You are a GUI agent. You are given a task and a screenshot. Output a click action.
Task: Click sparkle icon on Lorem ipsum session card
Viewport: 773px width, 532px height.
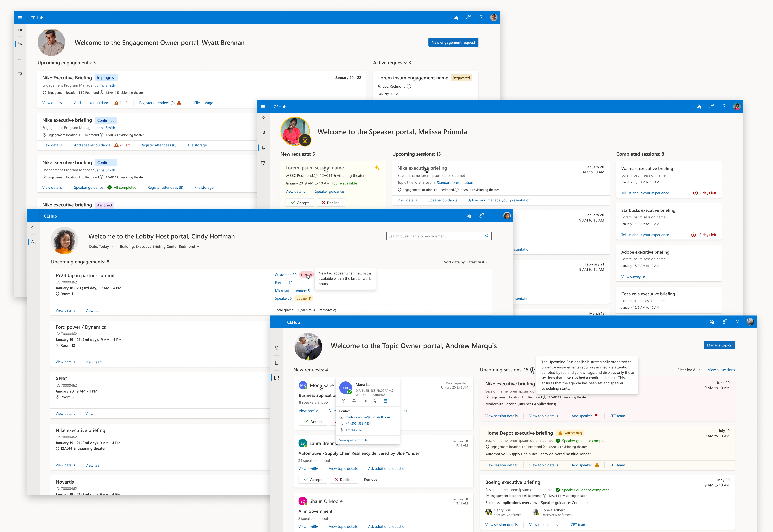tap(377, 168)
